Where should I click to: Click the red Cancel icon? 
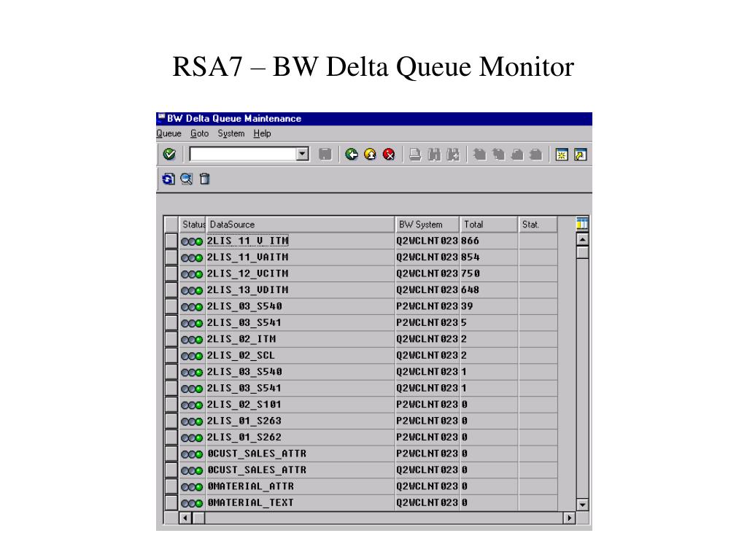tap(390, 155)
